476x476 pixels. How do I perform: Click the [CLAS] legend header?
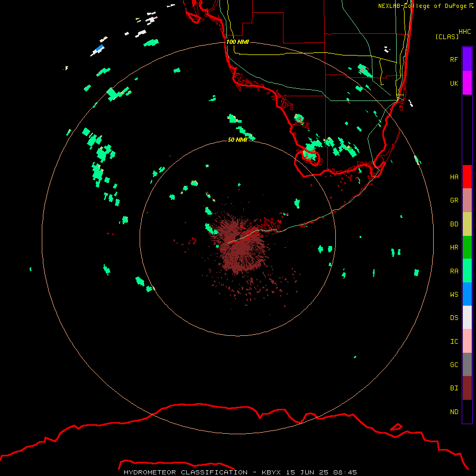447,36
